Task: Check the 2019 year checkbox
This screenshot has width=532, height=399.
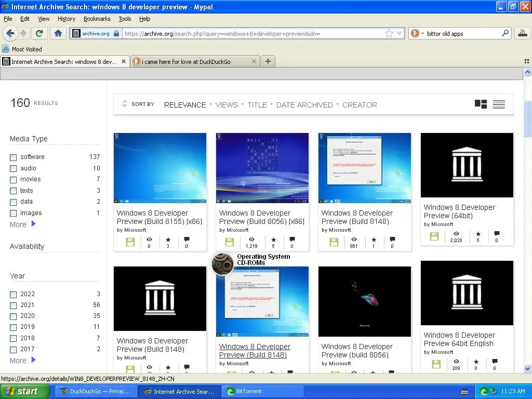Action: [13, 327]
